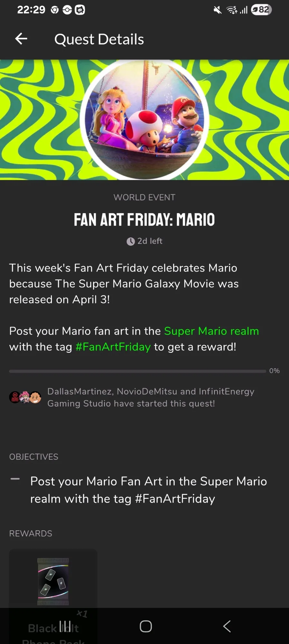The width and height of the screenshot is (289, 644).
Task: Tap the objective text about posting fan art
Action: point(148,490)
